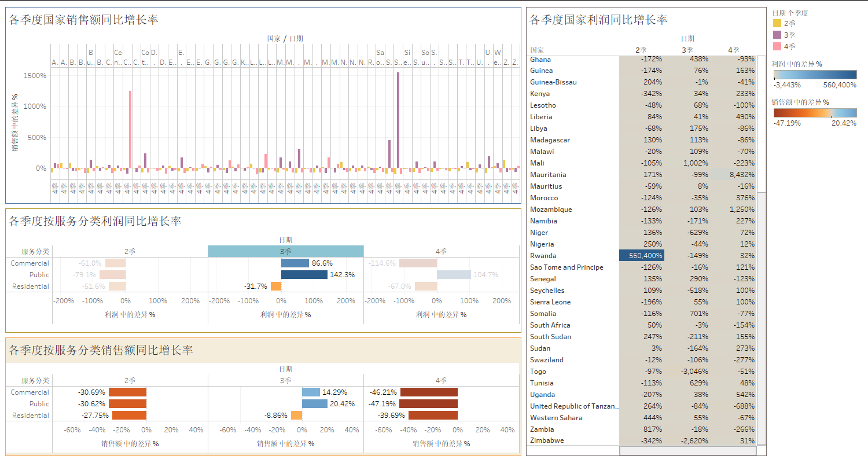Click the 销售额中的差异 % orange-blue gradient bar
Viewport: 868px width, 463px height.
[x=815, y=112]
